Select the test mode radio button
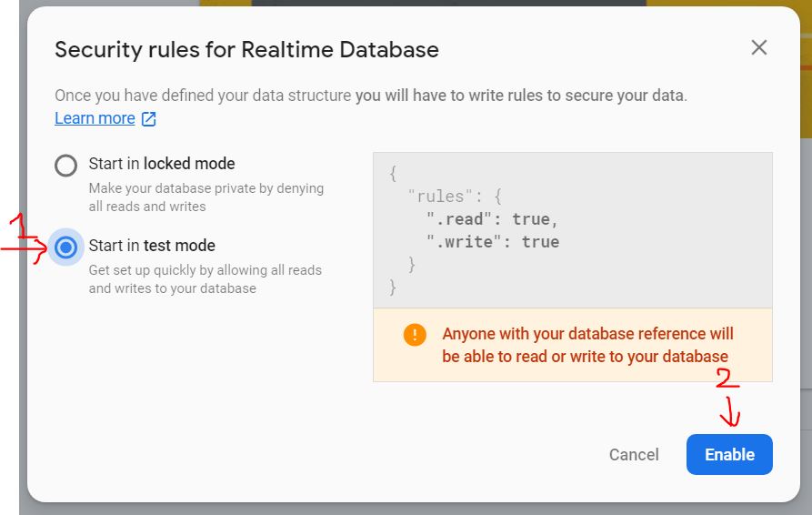 (x=65, y=247)
